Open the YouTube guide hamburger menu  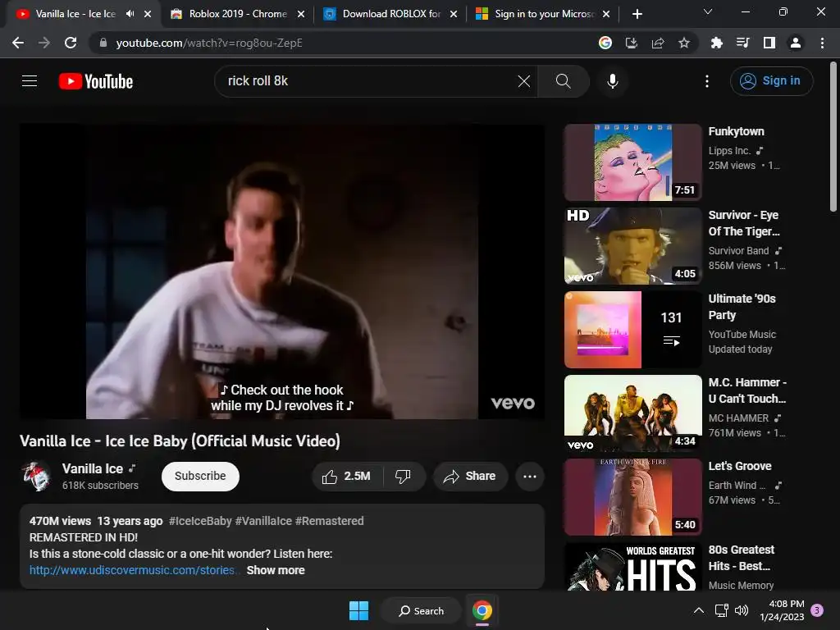(30, 81)
